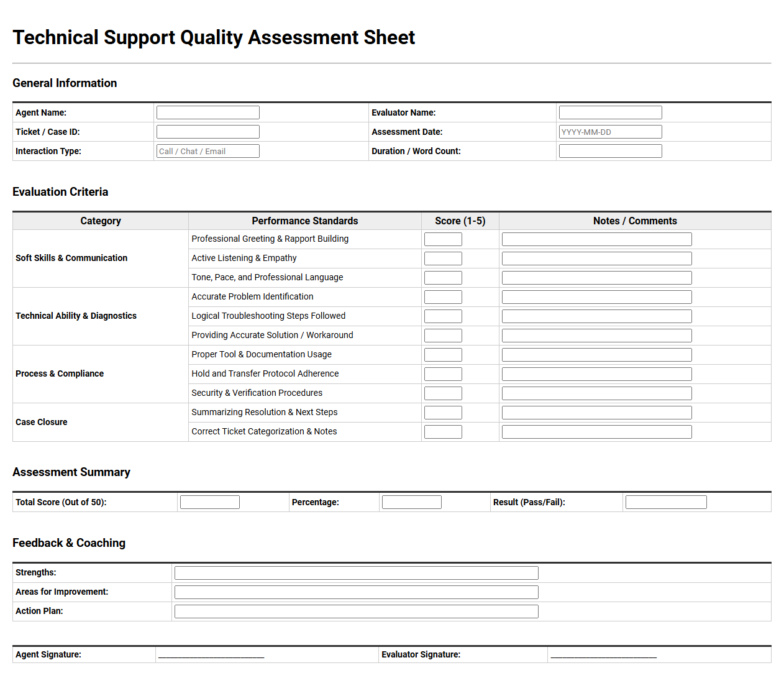Focus the Interaction Type field
Viewport: 784px width, 696px height.
[x=208, y=151]
